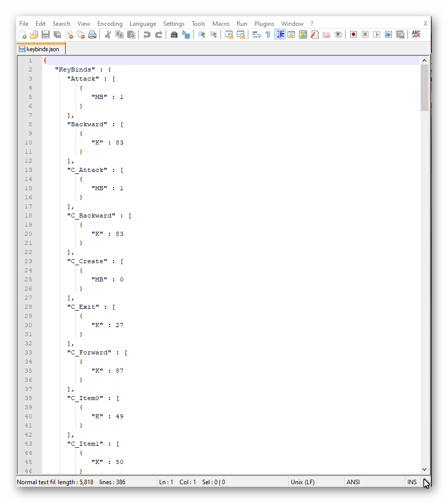Click the ABC spell check icon
This screenshot has width=448, height=503.
(x=416, y=34)
